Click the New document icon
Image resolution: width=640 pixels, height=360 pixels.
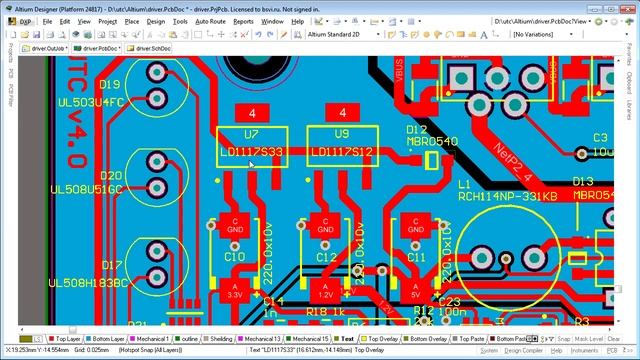13,35
